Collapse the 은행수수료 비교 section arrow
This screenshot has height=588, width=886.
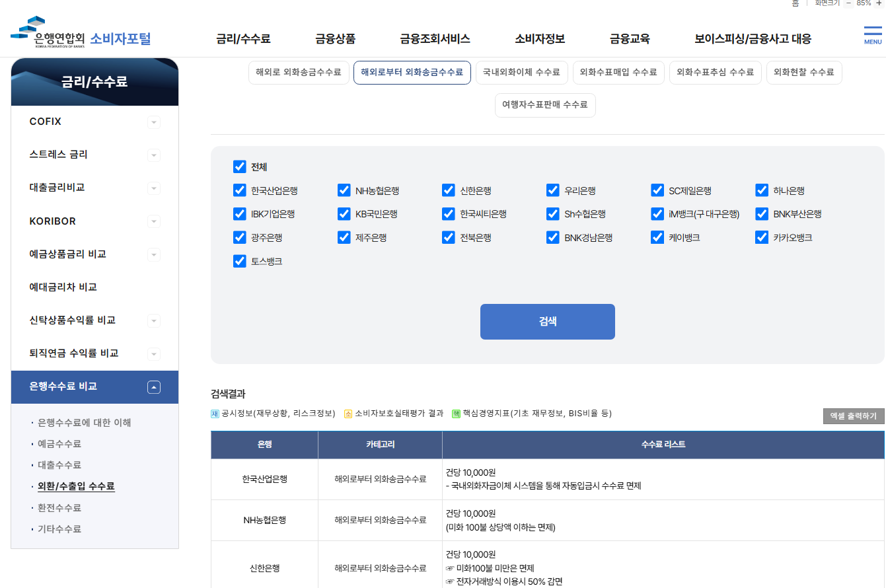point(154,387)
